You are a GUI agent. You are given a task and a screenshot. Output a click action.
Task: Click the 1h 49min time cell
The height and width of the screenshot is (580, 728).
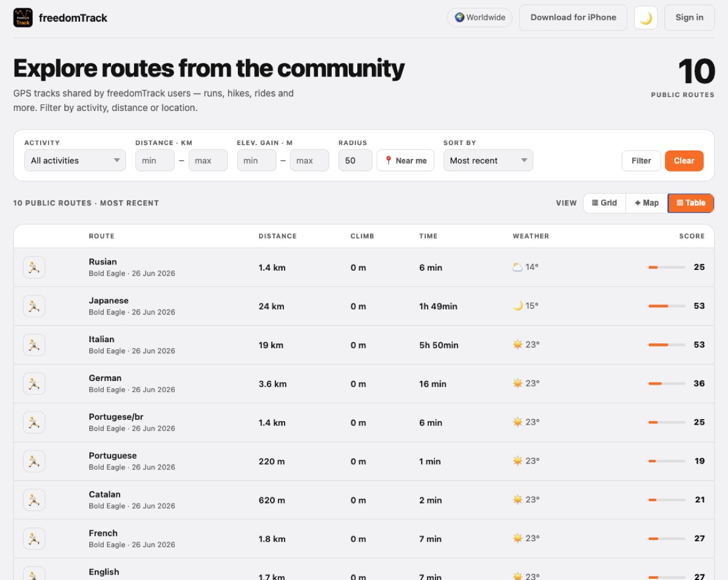[x=438, y=306]
